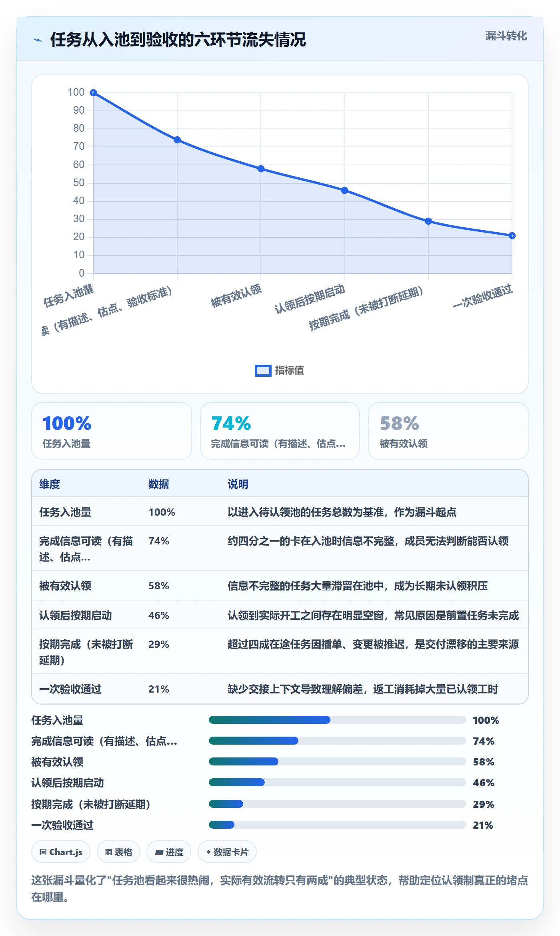Screen dimensions: 560x936
Task: Select the 一次验收通过 table row name
Action: point(70,689)
